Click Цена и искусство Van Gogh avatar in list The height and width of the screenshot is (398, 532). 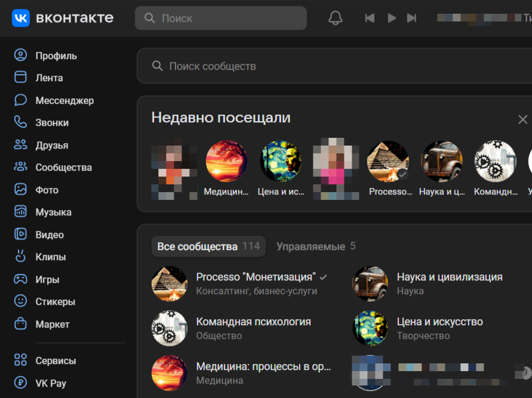[370, 328]
